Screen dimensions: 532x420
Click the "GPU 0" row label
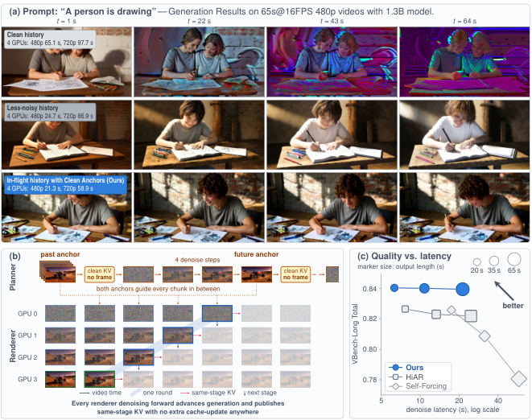coord(27,314)
